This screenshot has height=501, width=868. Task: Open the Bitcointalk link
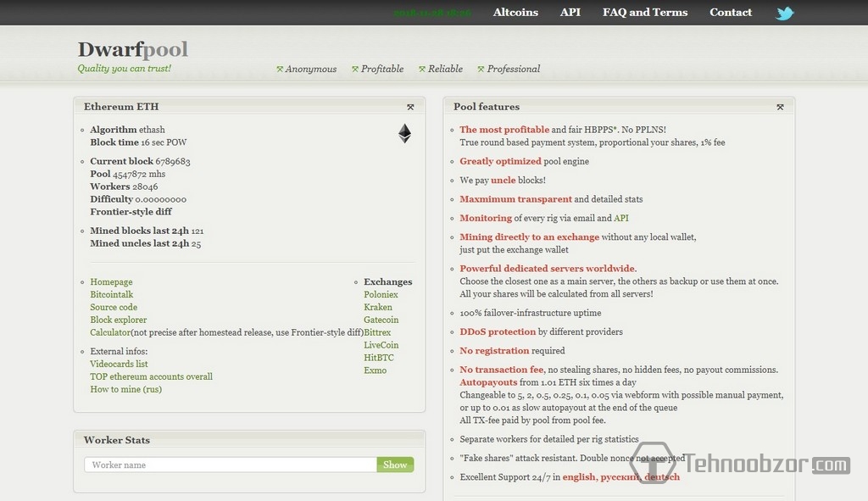tap(112, 295)
